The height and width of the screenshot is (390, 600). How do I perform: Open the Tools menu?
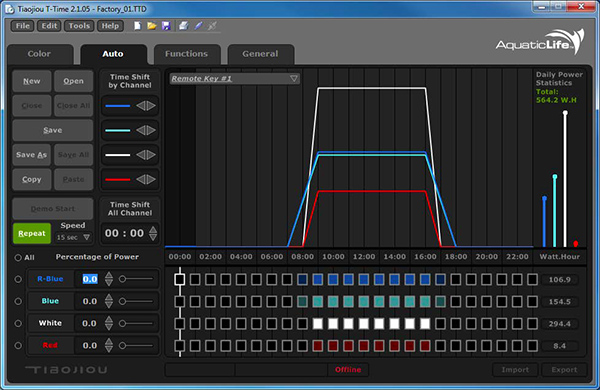[x=79, y=26]
